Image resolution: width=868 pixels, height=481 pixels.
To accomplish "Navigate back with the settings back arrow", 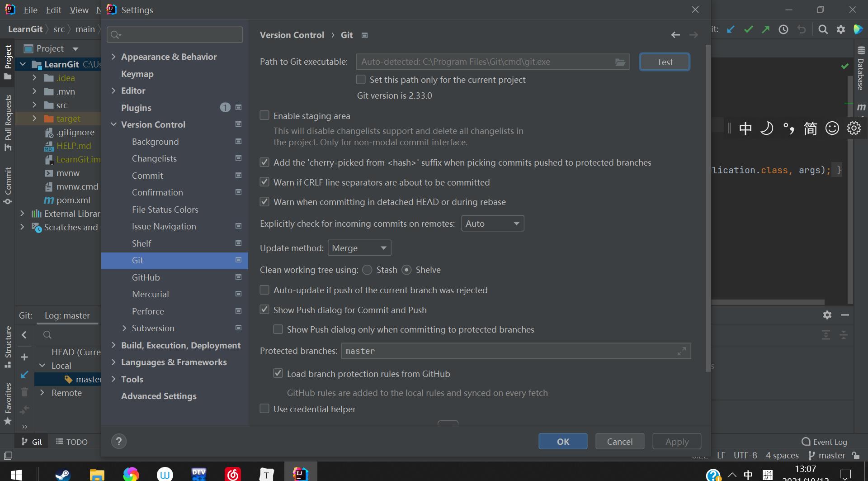I will point(675,35).
